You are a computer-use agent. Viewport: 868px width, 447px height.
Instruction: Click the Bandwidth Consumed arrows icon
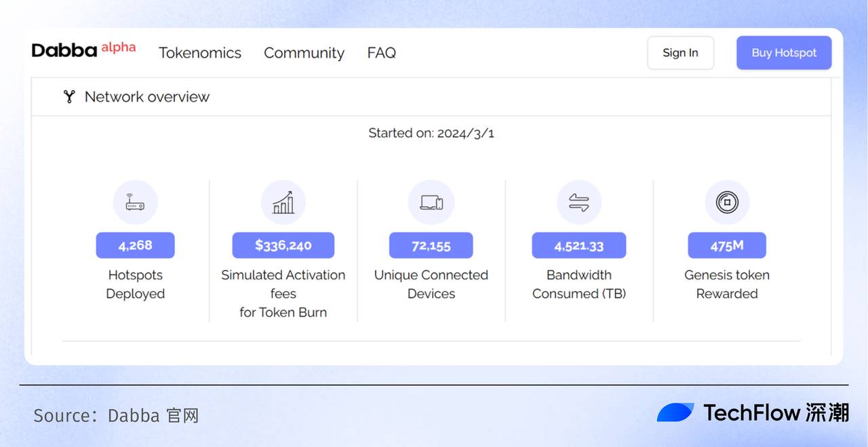[579, 202]
